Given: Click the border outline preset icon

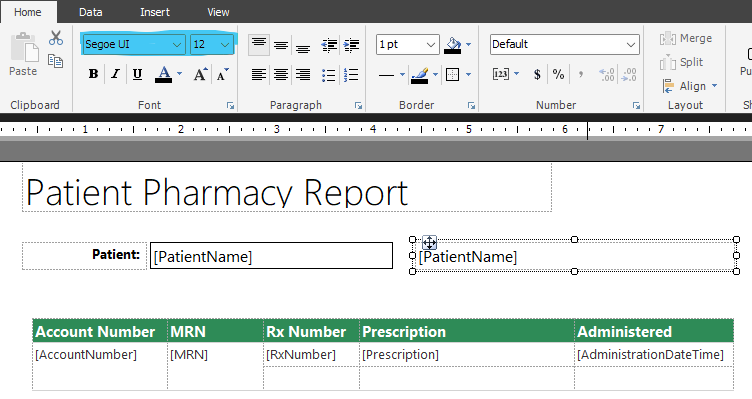Looking at the screenshot, I should pos(452,74).
